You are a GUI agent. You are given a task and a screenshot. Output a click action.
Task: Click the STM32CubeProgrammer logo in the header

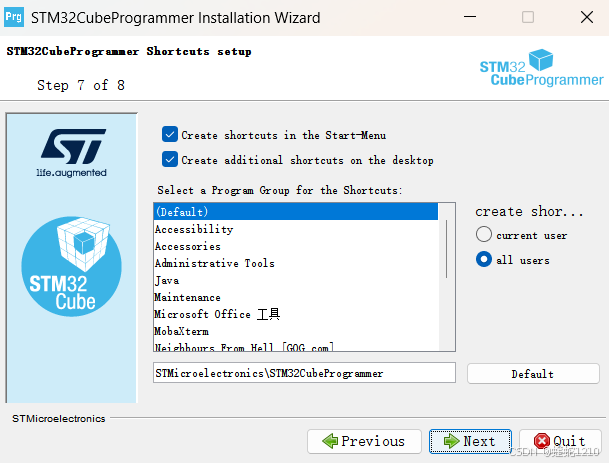541,68
